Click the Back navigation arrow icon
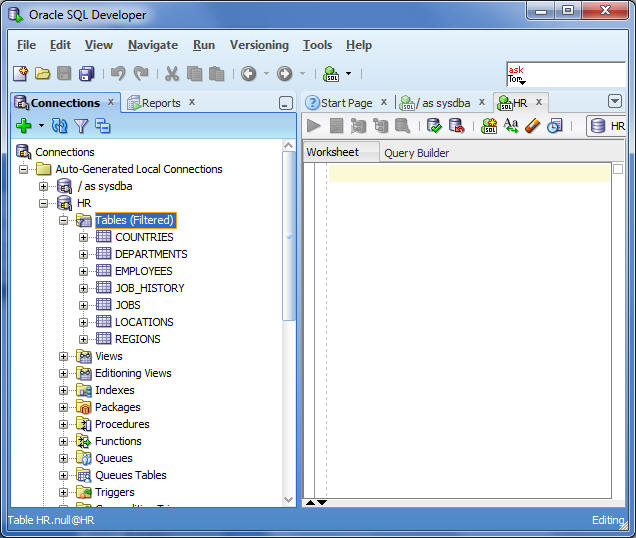The height and width of the screenshot is (538, 636). 248,73
